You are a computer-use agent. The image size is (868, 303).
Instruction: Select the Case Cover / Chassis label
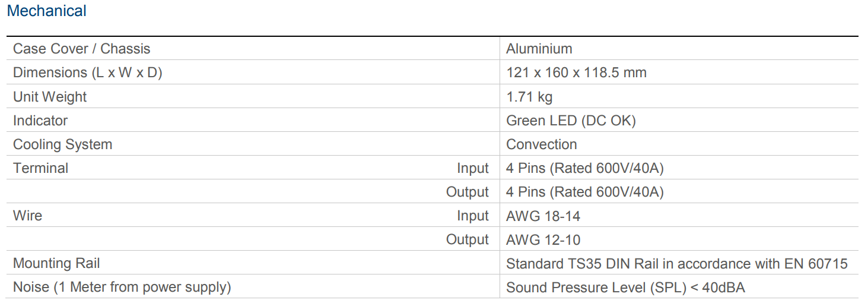[81, 49]
